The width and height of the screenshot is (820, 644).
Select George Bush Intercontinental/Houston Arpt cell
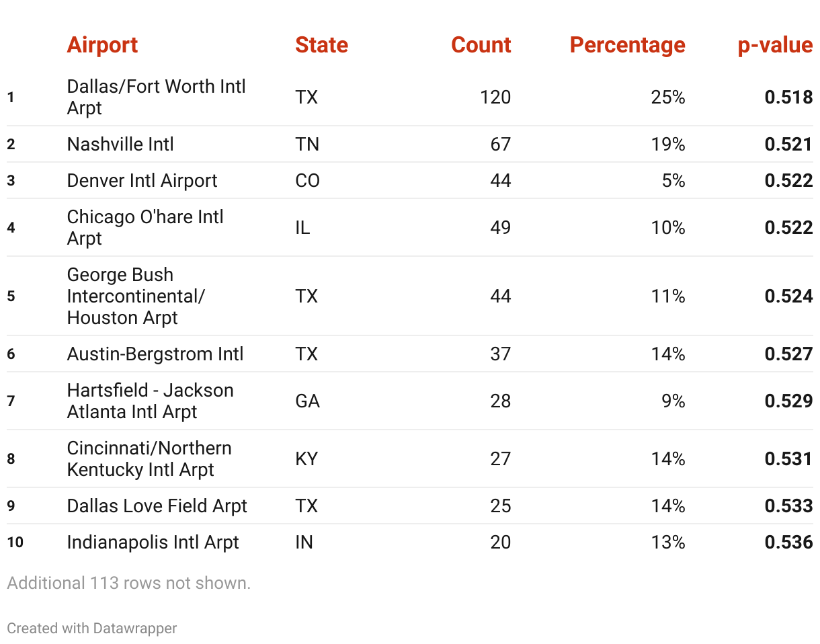coord(136,296)
